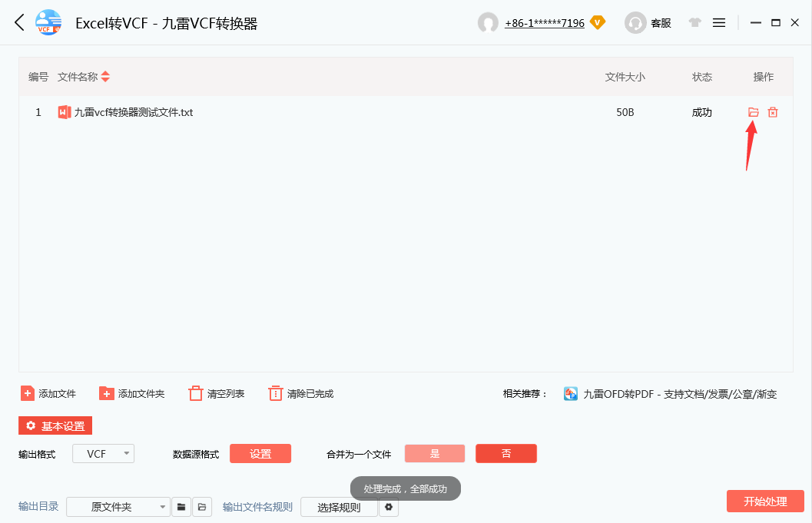
Task: Browse output folder with solid folder icon
Action: click(x=181, y=507)
